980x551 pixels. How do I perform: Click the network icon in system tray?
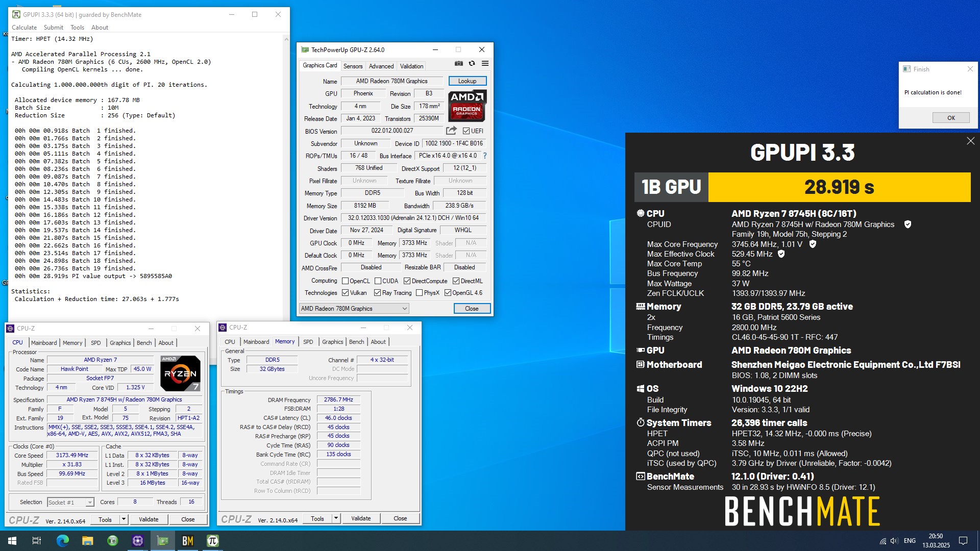tap(883, 541)
